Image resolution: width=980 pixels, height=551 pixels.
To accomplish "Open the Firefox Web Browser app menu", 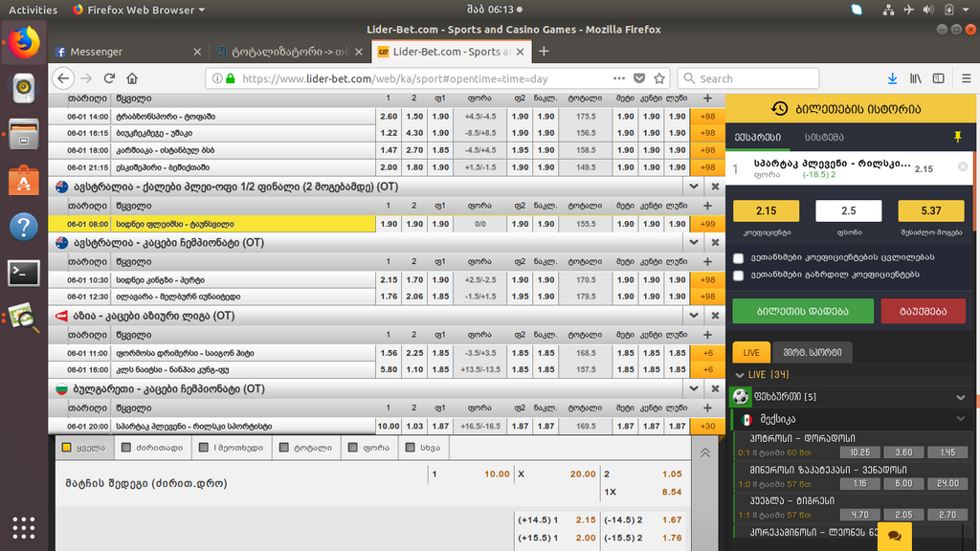I will [x=139, y=10].
